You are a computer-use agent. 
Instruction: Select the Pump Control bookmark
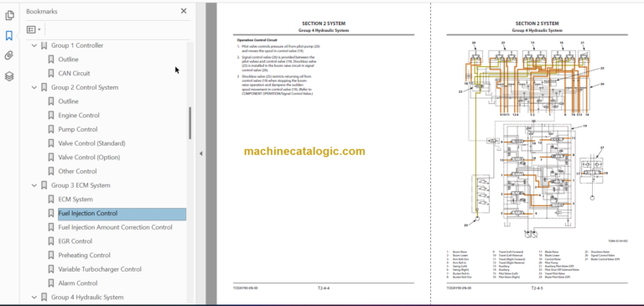tap(78, 129)
